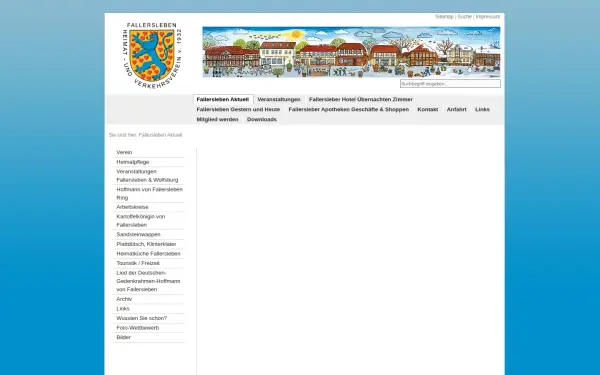Open Veranstaltungen Fallersleben & Wolfsburg sidebar link
This screenshot has height=375, width=600.
(148, 176)
